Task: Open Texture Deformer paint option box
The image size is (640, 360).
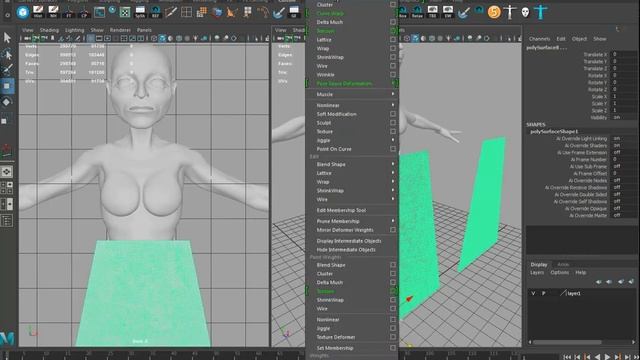Action: 393,337
